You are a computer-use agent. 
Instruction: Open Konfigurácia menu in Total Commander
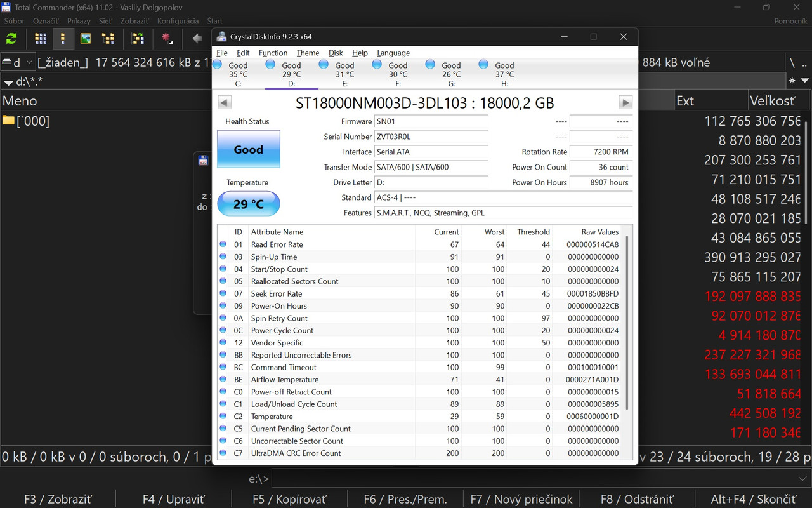pos(178,21)
